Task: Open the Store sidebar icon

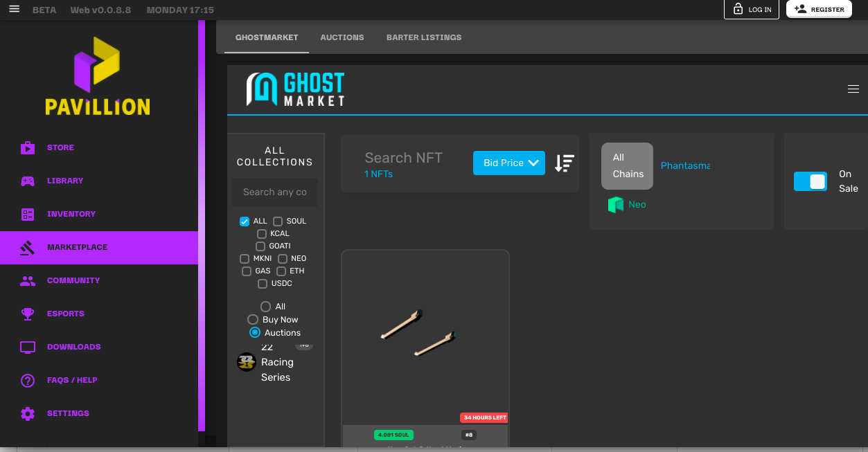Action: click(28, 147)
